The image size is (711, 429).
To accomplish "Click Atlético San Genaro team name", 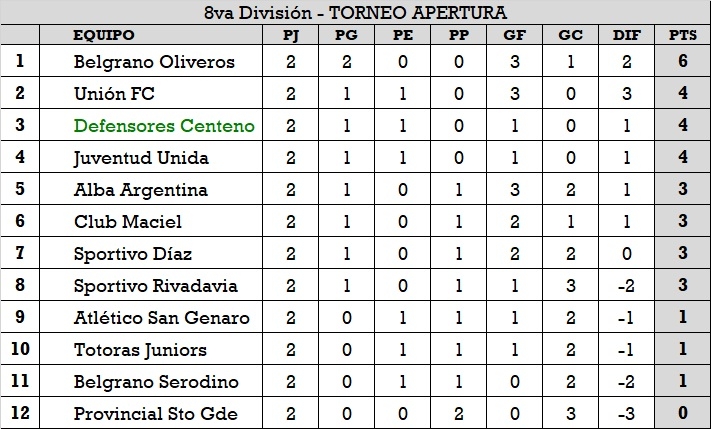I will pyautogui.click(x=161, y=317).
